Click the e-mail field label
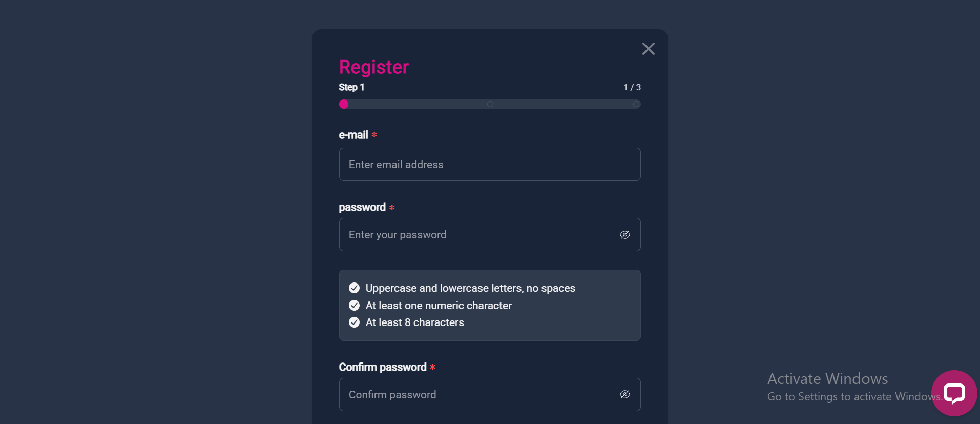980x424 pixels. click(x=353, y=135)
